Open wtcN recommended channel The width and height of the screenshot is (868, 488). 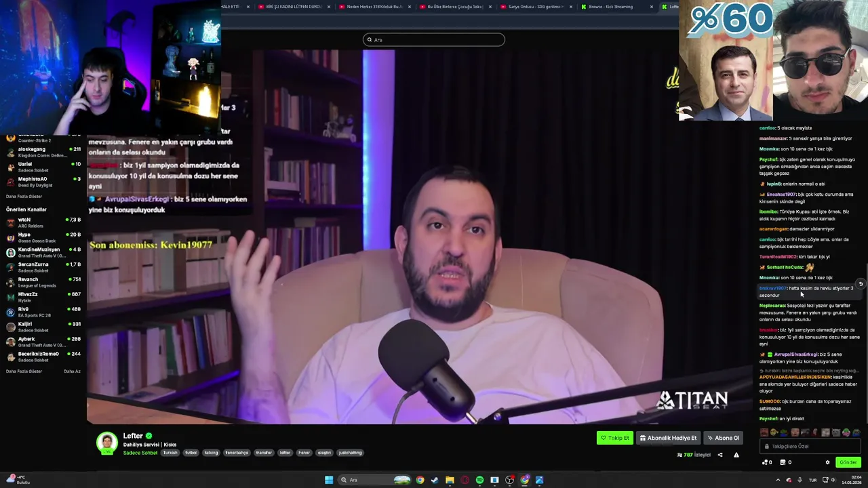pyautogui.click(x=43, y=222)
